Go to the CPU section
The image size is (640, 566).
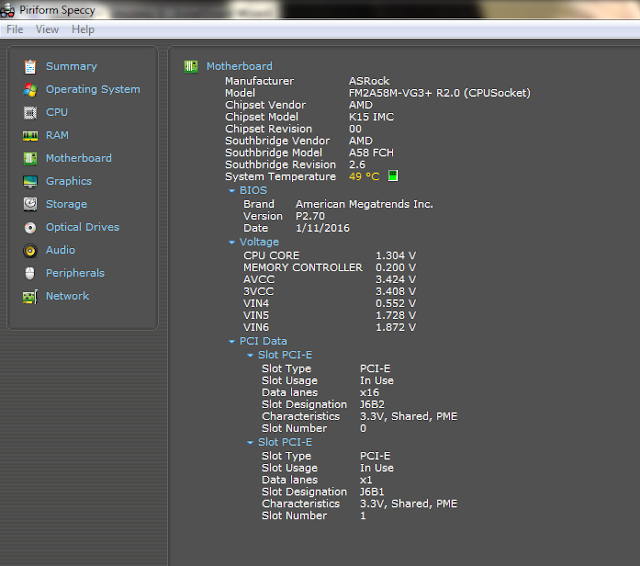coord(57,112)
